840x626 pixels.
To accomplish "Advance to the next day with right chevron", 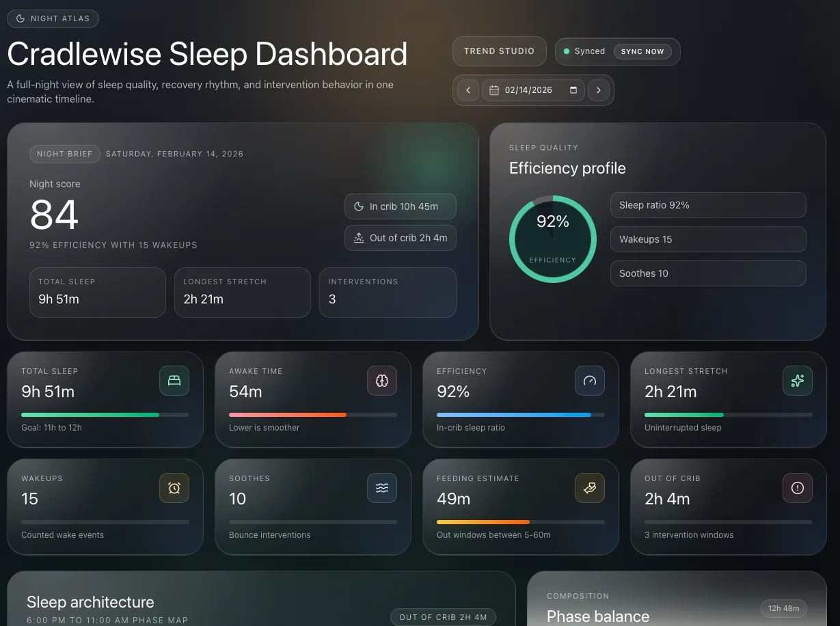I will point(599,90).
